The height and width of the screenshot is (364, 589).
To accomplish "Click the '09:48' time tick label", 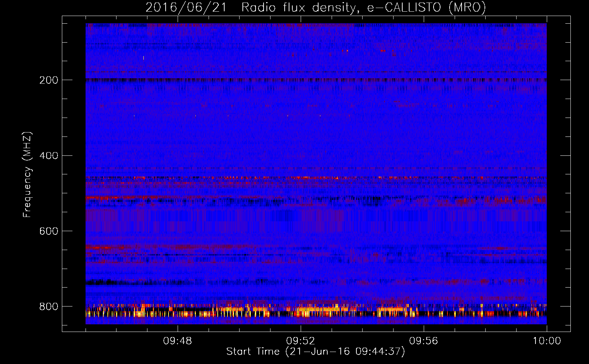I will tap(178, 341).
